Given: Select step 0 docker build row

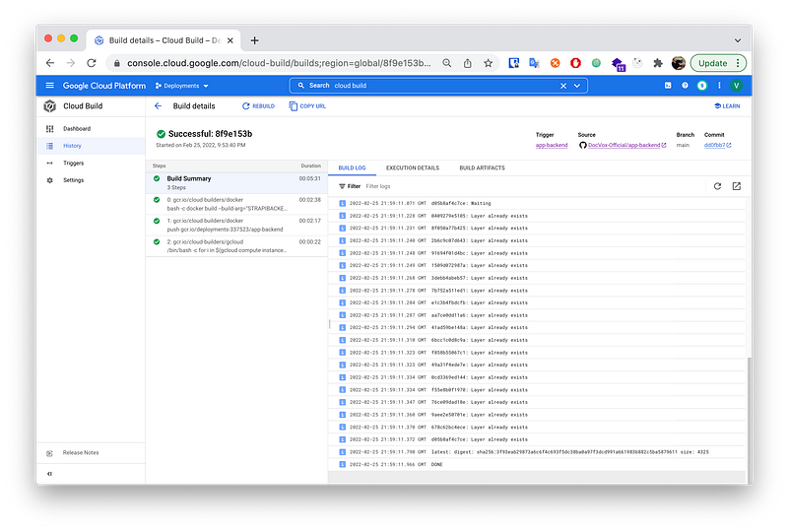Looking at the screenshot, I should [236, 204].
